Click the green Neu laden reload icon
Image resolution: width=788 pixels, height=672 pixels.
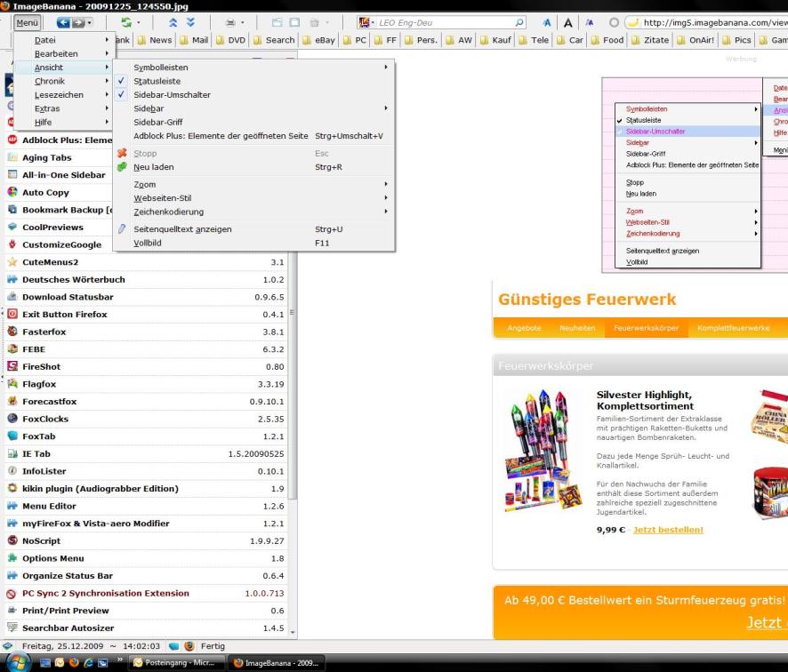pyautogui.click(x=122, y=167)
